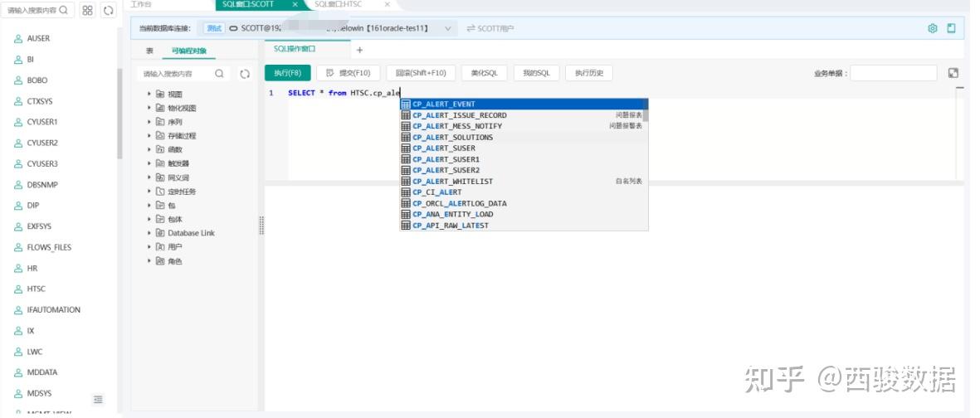Switch to the 表 tab

[150, 51]
